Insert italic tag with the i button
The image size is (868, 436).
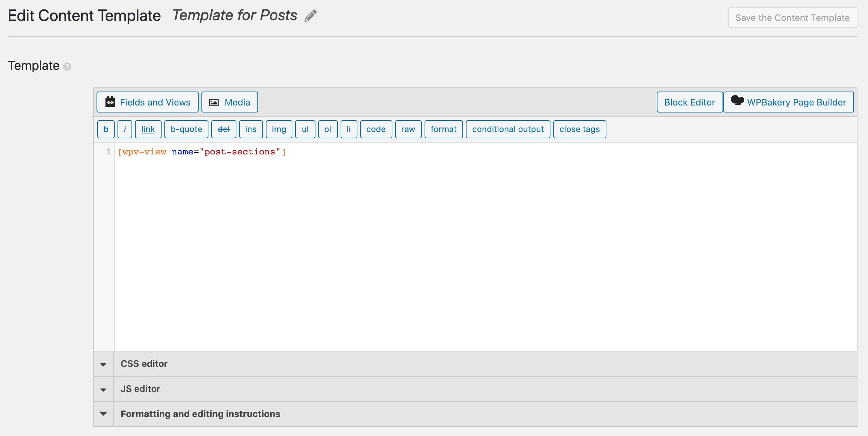coord(125,129)
